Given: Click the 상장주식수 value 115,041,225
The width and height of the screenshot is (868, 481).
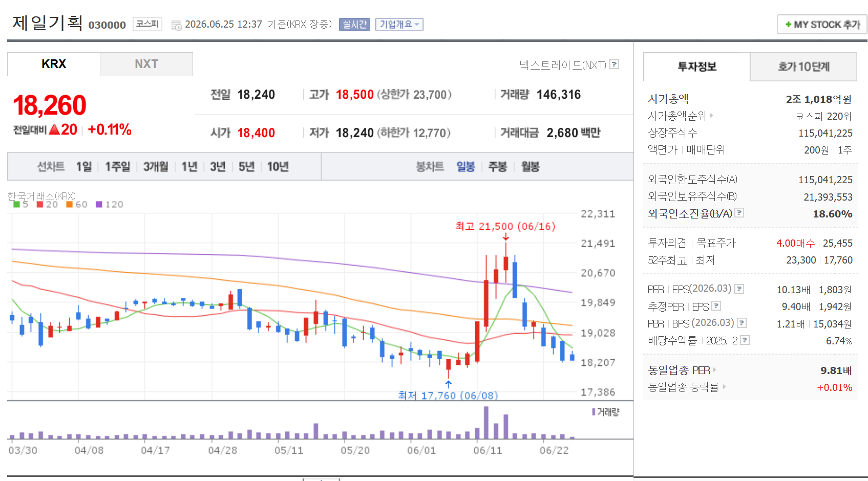Looking at the screenshot, I should (825, 133).
